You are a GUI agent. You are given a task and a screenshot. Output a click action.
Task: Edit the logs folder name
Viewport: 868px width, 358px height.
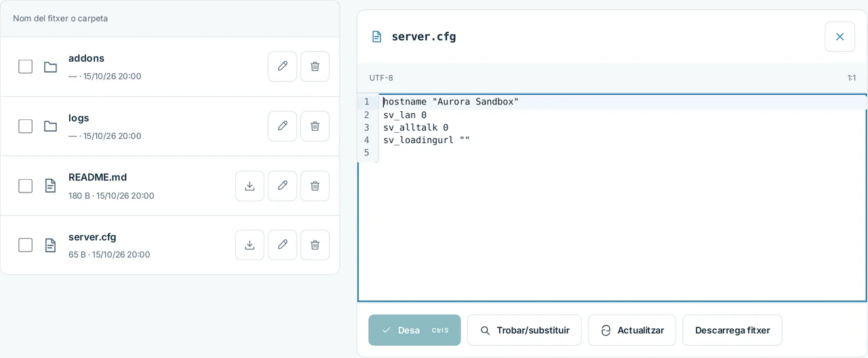(x=282, y=126)
